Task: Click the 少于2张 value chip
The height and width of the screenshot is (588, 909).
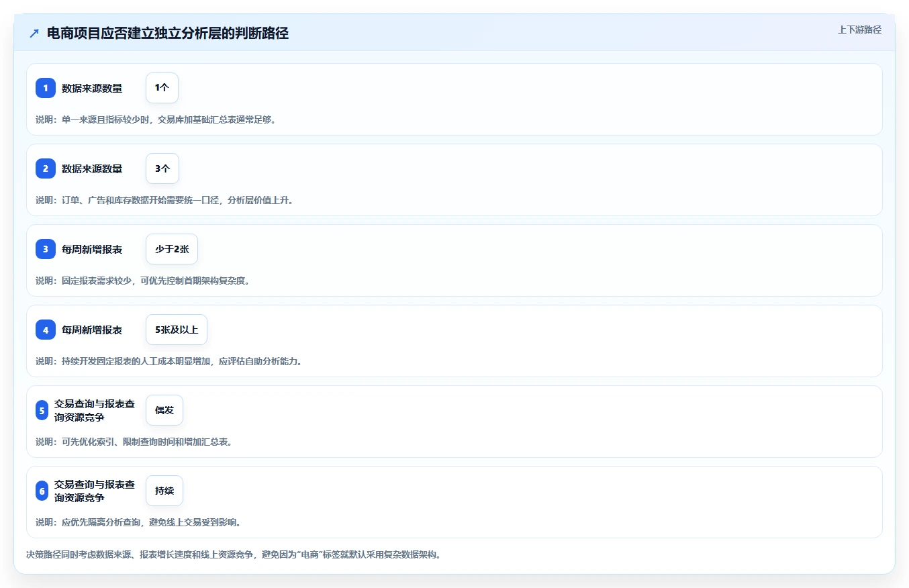Action: click(x=172, y=249)
